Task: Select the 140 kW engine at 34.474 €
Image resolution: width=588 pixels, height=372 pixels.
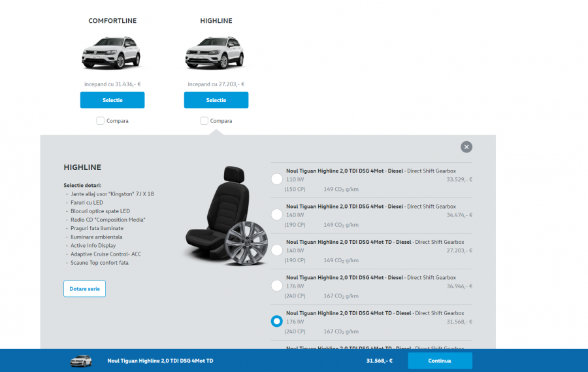Action: pyautogui.click(x=276, y=215)
